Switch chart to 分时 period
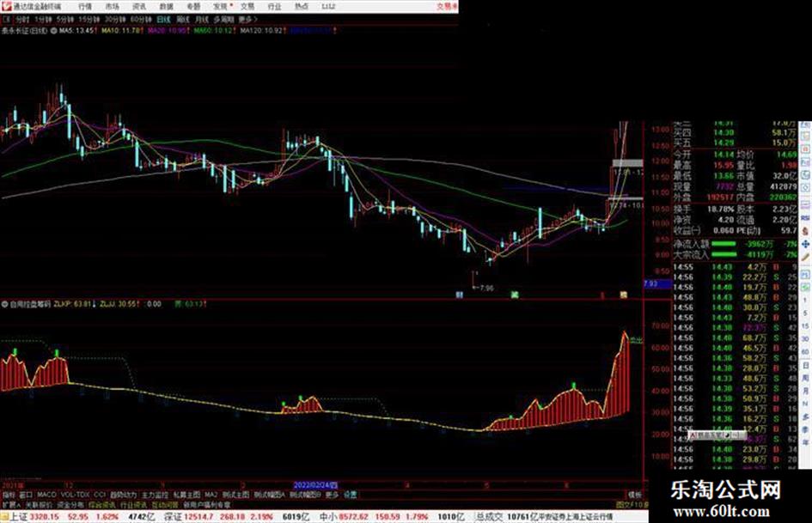 (21, 20)
